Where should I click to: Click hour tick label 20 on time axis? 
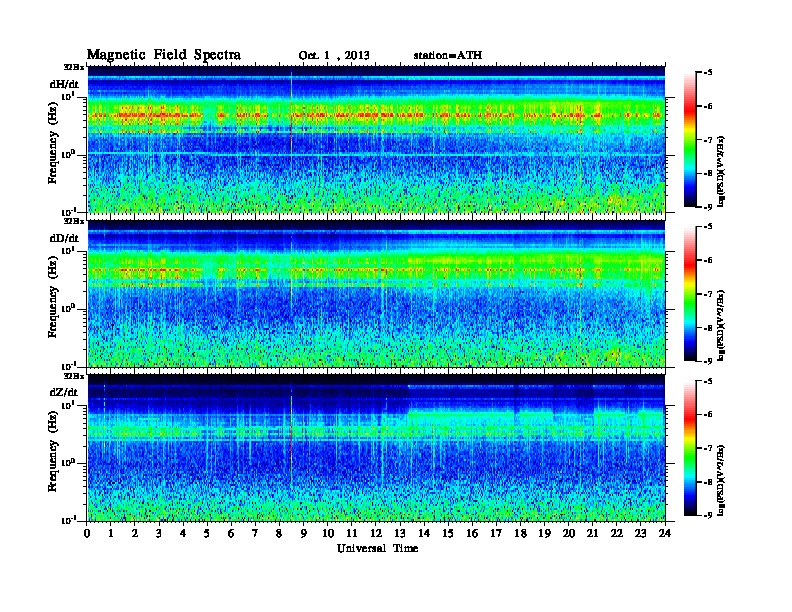569,533
